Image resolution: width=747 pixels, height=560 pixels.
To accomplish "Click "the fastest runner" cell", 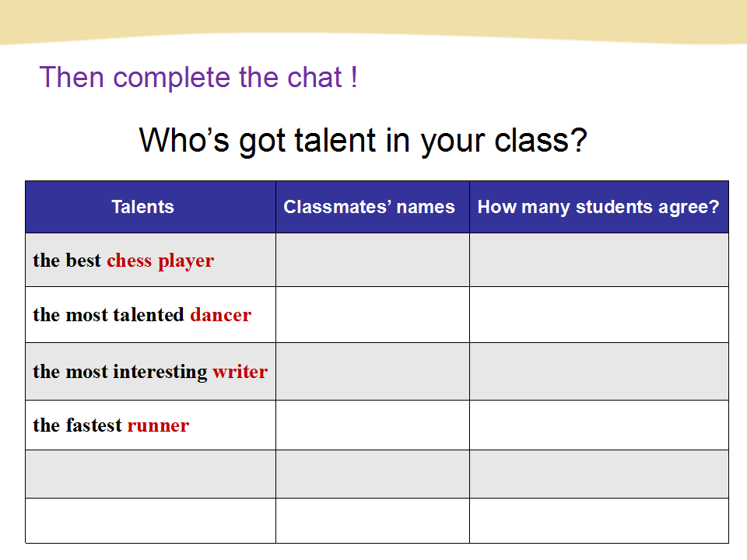I will pos(110,425).
